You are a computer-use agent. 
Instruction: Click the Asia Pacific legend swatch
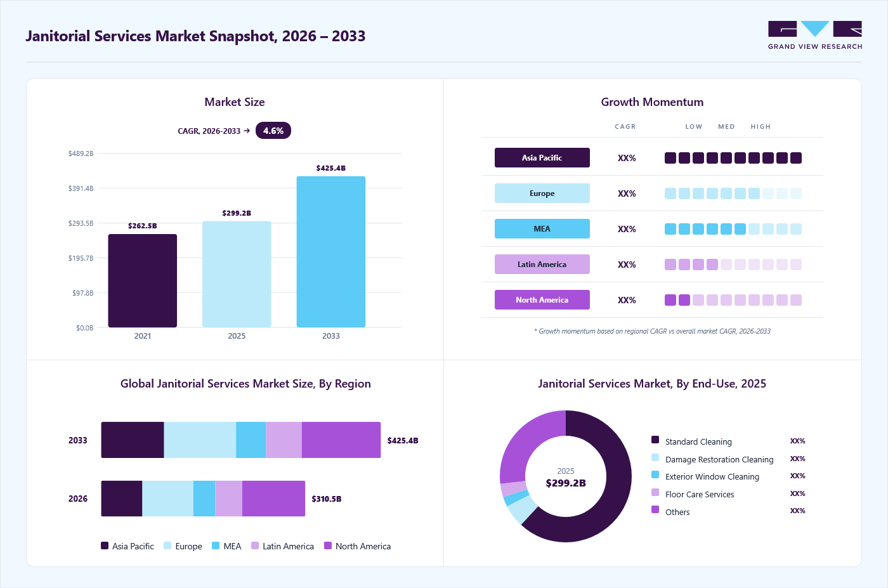105,546
